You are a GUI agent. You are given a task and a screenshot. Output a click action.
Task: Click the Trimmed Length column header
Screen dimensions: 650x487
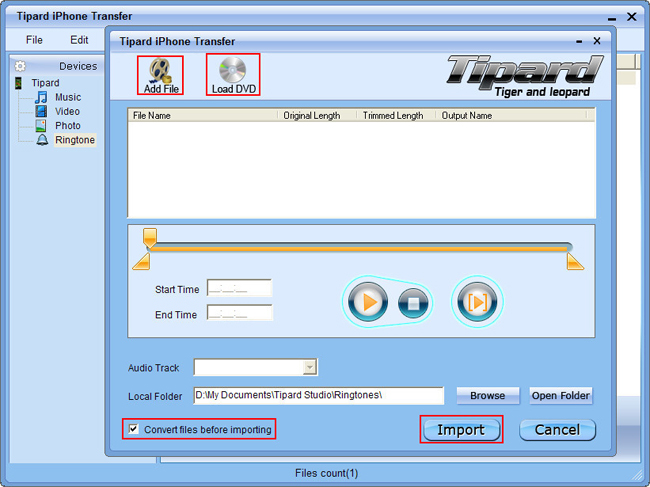(396, 116)
